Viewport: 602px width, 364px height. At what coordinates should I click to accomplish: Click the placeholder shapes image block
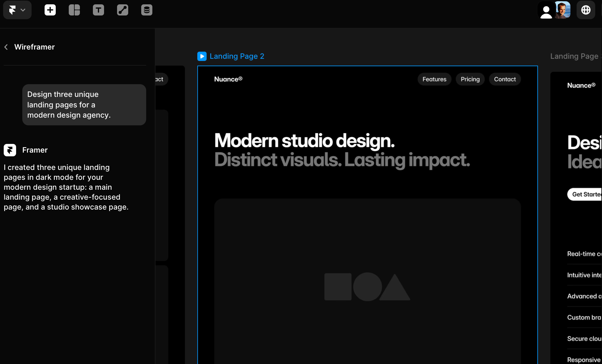click(367, 286)
